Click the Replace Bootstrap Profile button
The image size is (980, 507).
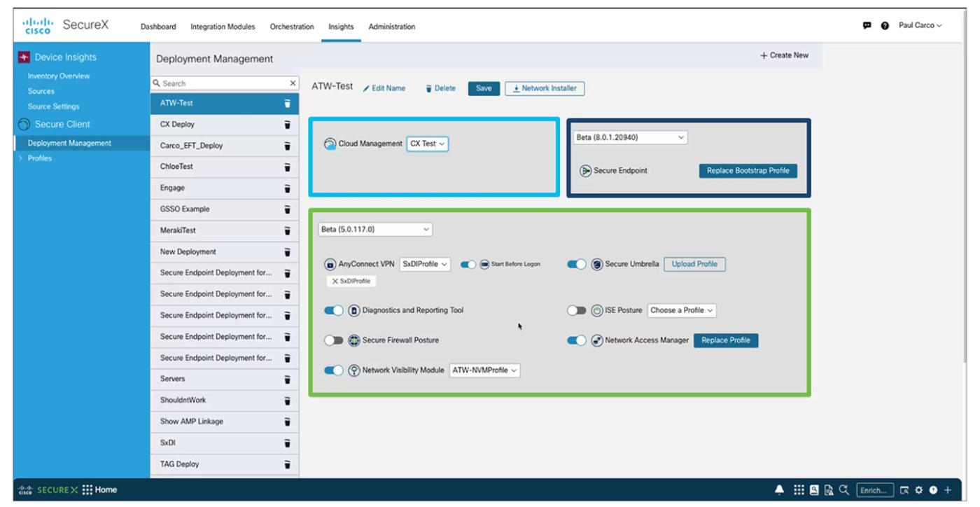coord(748,170)
